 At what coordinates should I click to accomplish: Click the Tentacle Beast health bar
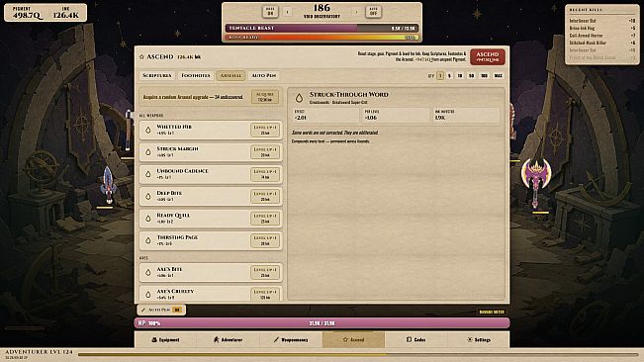[x=322, y=28]
